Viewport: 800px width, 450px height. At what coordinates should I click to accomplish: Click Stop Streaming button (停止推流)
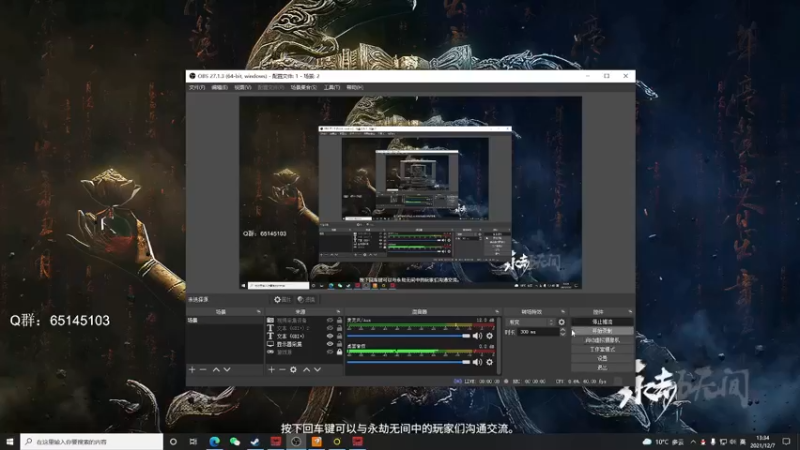[x=602, y=322]
